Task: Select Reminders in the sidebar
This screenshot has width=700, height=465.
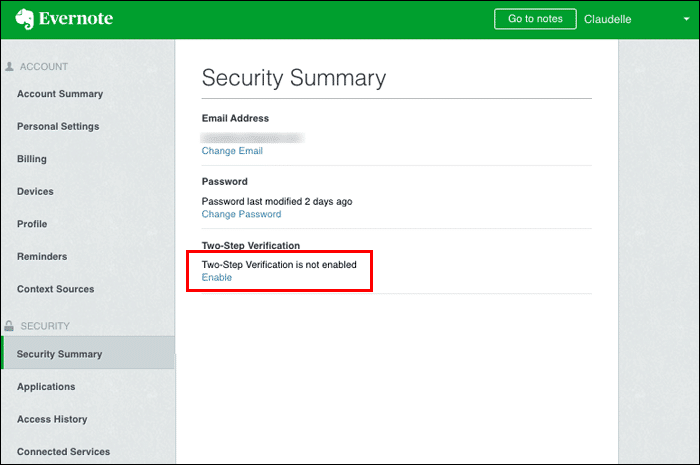Action: click(x=42, y=257)
